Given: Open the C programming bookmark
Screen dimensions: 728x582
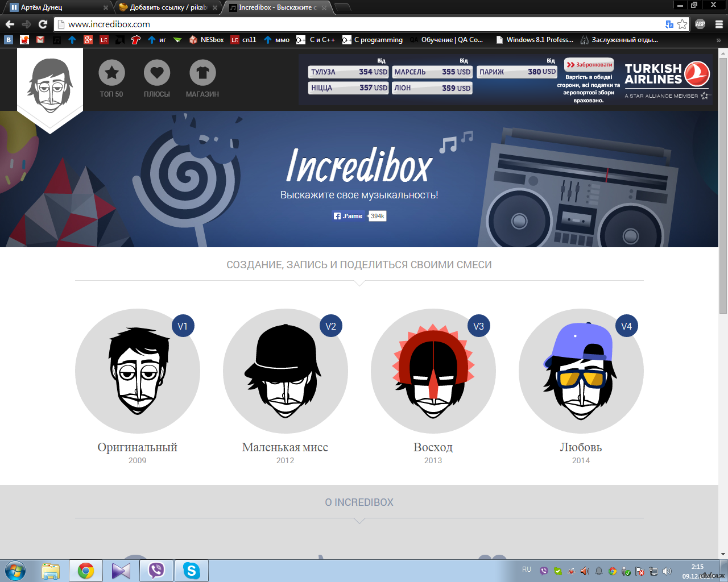Looking at the screenshot, I should [x=373, y=40].
